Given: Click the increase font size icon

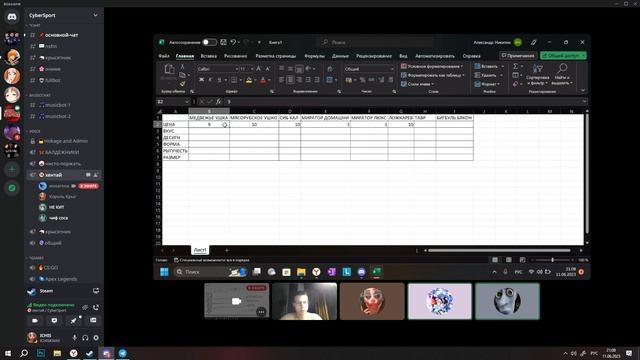Looking at the screenshot, I should coord(259,69).
